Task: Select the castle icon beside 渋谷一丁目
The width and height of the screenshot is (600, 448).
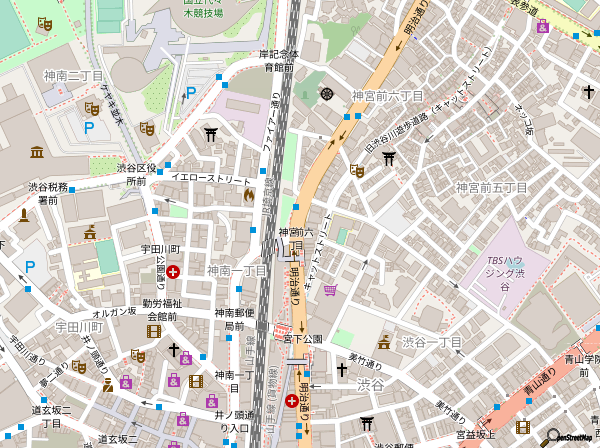Action: [x=385, y=342]
